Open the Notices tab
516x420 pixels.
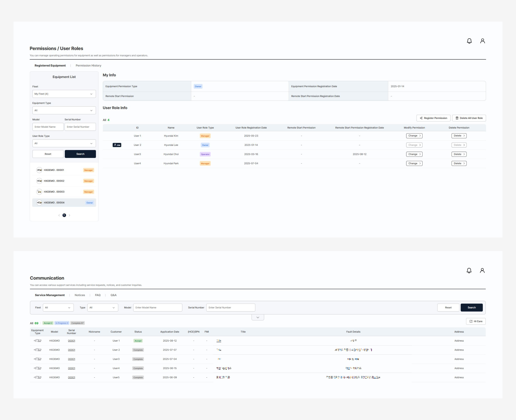tap(80, 295)
